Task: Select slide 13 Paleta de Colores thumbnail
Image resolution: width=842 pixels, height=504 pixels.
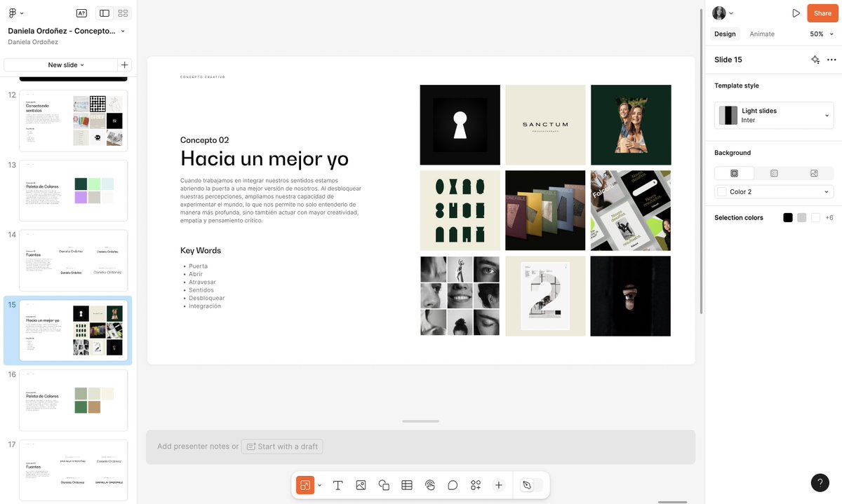Action: tap(74, 191)
